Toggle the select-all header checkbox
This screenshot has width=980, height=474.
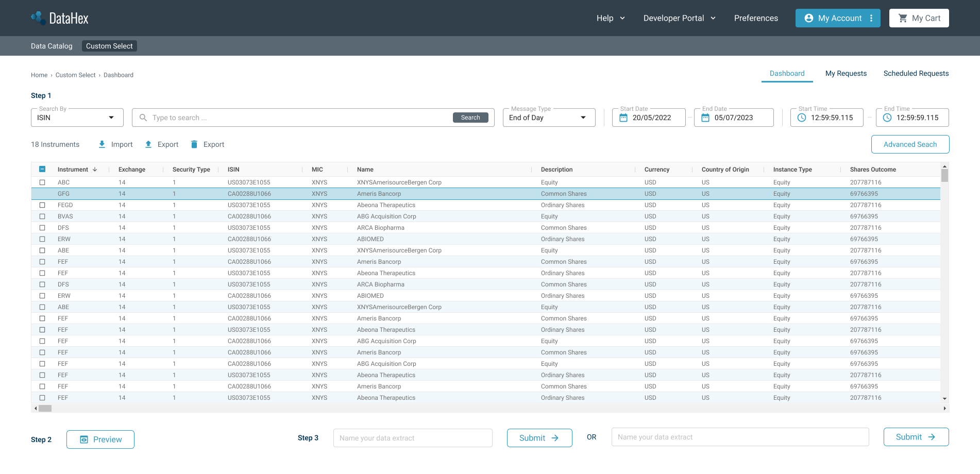tap(42, 169)
